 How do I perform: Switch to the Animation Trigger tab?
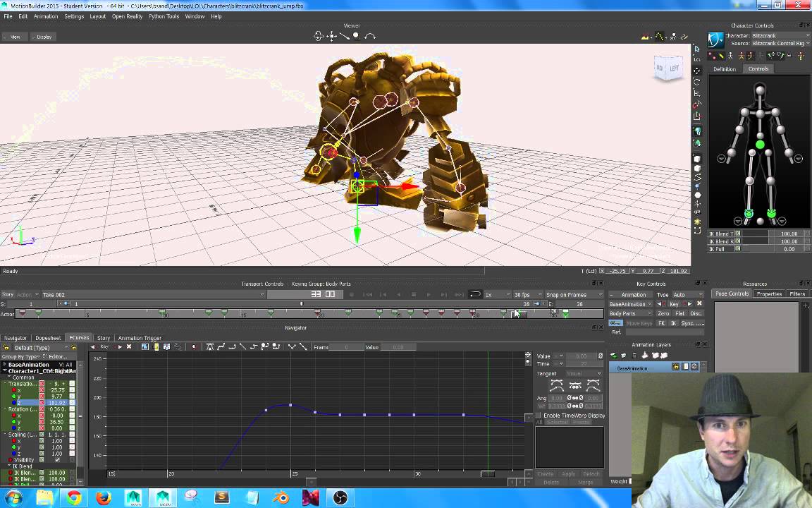[140, 338]
